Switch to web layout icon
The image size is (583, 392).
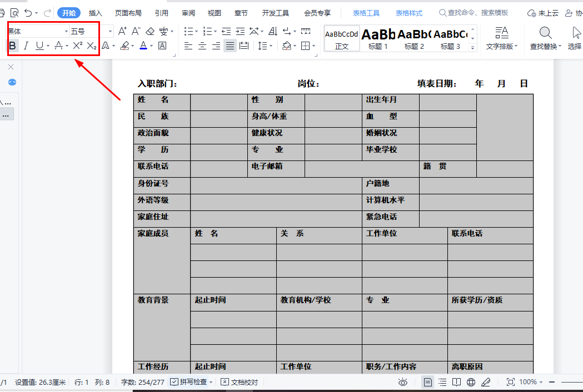471,382
